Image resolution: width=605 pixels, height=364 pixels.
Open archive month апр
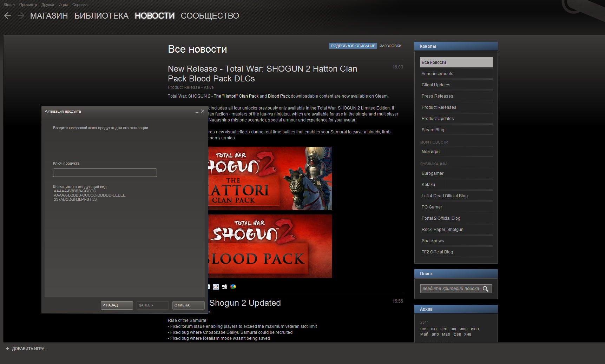[435, 335]
